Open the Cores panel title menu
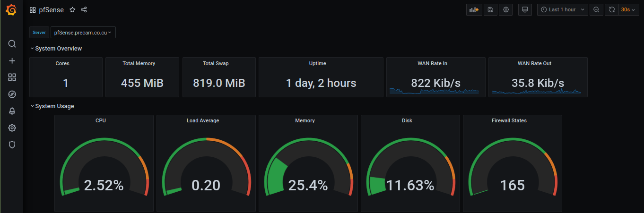 [62, 63]
